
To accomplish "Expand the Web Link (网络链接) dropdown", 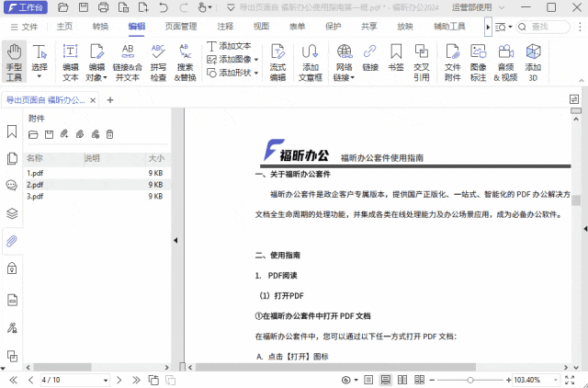I will pos(353,77).
